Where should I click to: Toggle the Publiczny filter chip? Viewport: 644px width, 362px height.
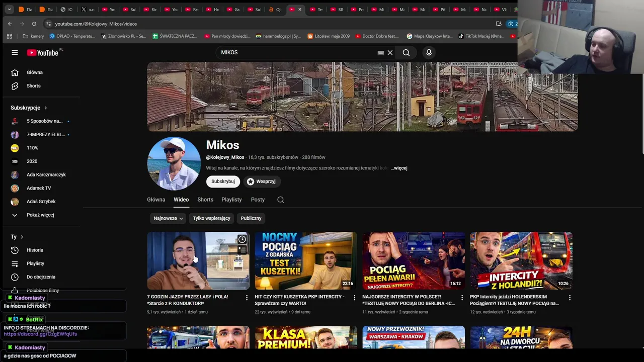tap(251, 218)
